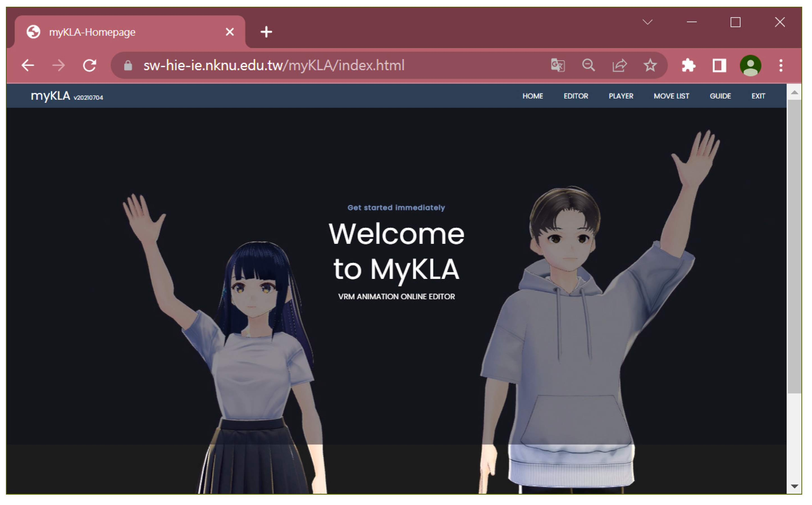Click the browser back arrow
812x505 pixels.
[28, 65]
